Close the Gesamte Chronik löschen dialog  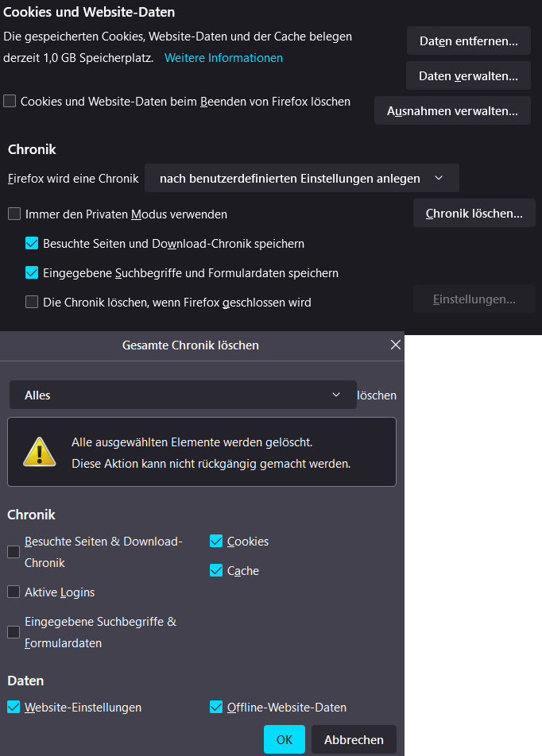(x=396, y=345)
